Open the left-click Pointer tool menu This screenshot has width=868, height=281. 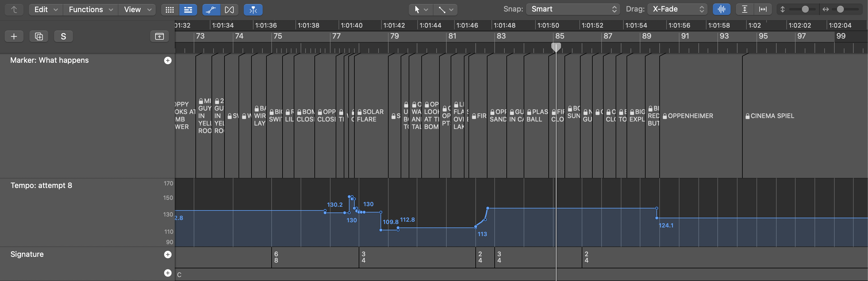pyautogui.click(x=421, y=10)
